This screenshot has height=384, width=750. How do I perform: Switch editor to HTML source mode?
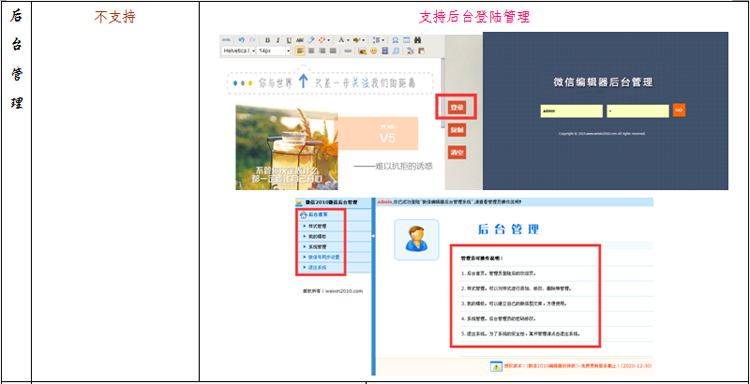click(226, 40)
